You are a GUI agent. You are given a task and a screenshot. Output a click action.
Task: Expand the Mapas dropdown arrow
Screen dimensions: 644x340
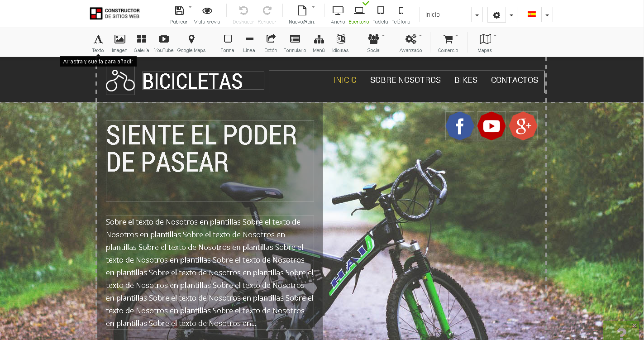495,35
